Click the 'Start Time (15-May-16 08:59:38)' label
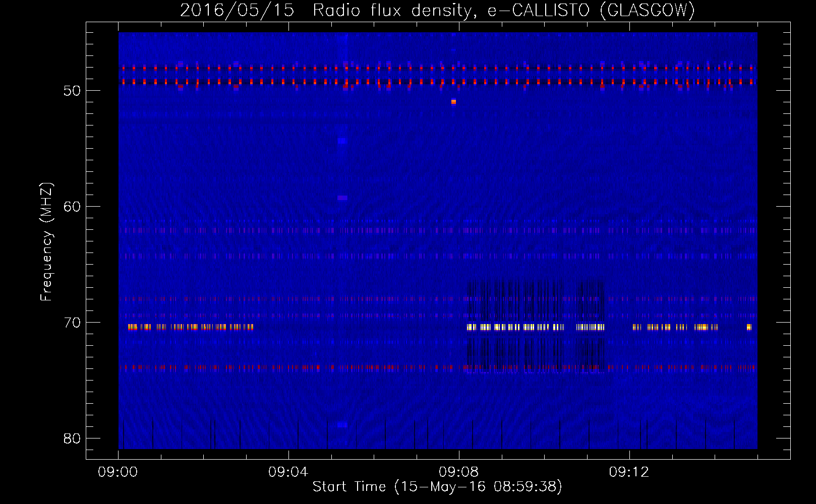This screenshot has width=816, height=504. (x=437, y=487)
